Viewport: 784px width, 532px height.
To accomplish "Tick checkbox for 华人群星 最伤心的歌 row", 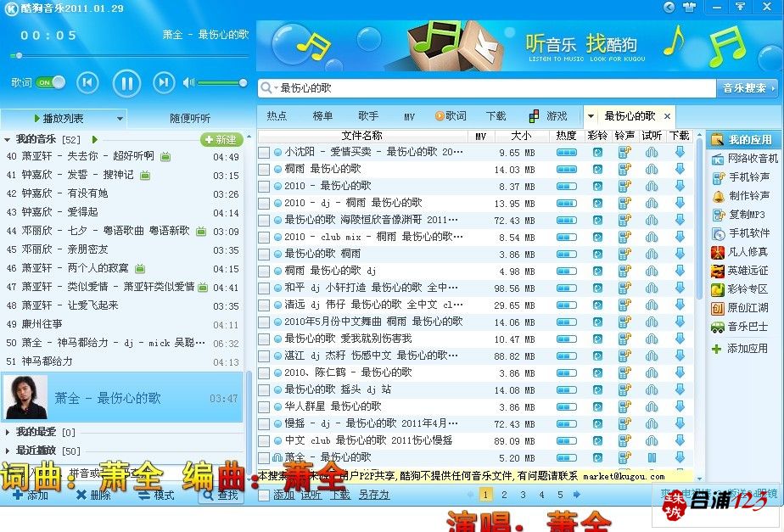I will click(264, 407).
